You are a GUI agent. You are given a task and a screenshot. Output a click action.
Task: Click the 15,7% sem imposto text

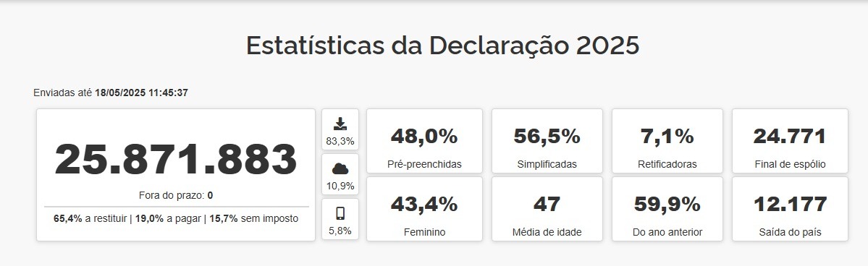253,218
